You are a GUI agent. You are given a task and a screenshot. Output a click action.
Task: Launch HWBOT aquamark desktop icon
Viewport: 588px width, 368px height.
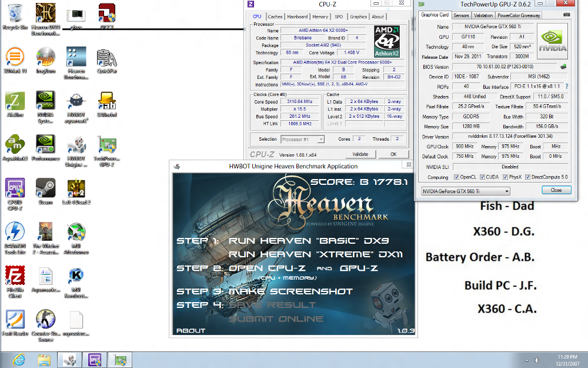coord(76,107)
